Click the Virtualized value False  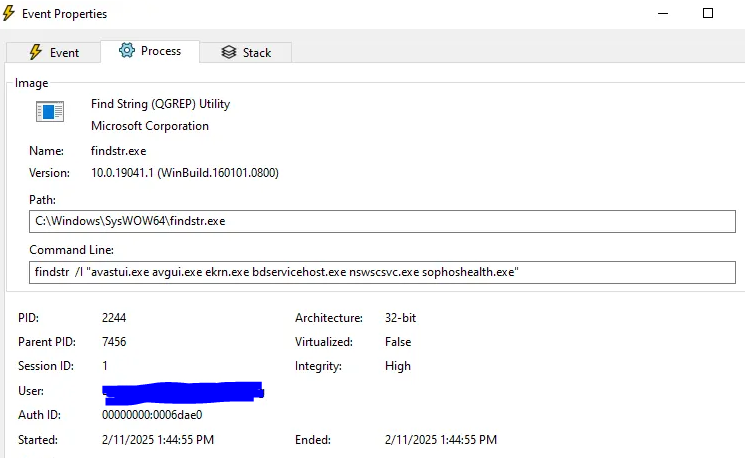coord(398,342)
